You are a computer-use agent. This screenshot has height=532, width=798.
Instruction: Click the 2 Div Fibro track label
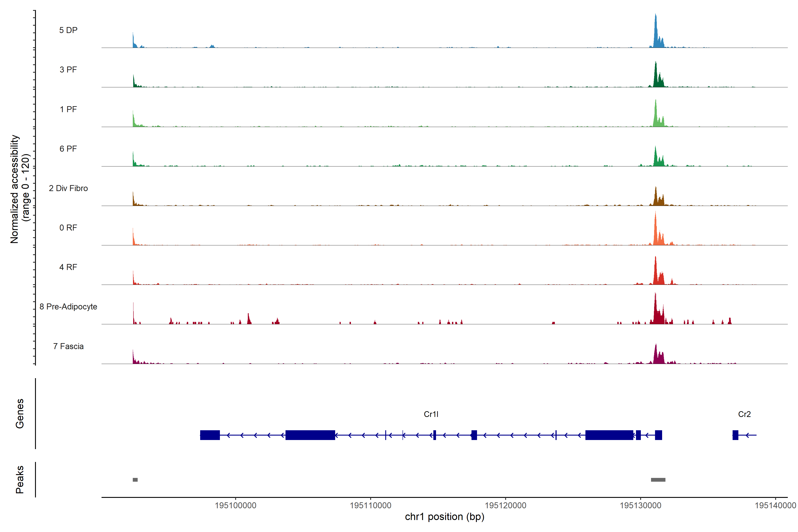point(68,188)
